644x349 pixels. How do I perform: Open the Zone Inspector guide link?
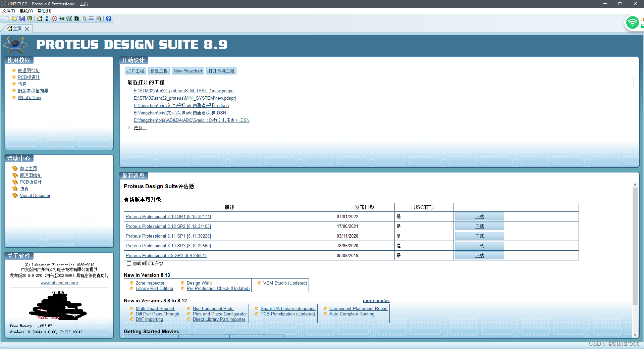(x=150, y=283)
